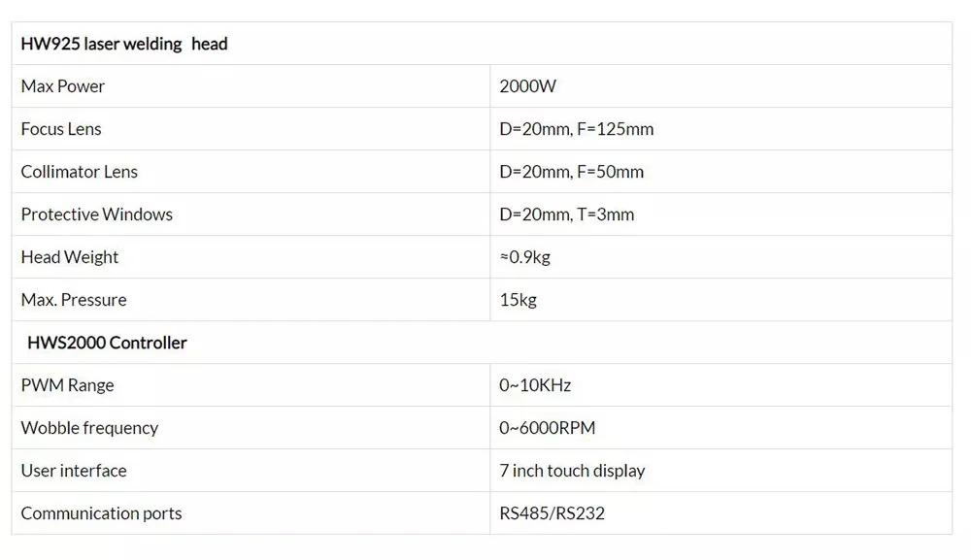The width and height of the screenshot is (971, 560).
Task: Click the 7 inch touch display value
Action: 572,471
